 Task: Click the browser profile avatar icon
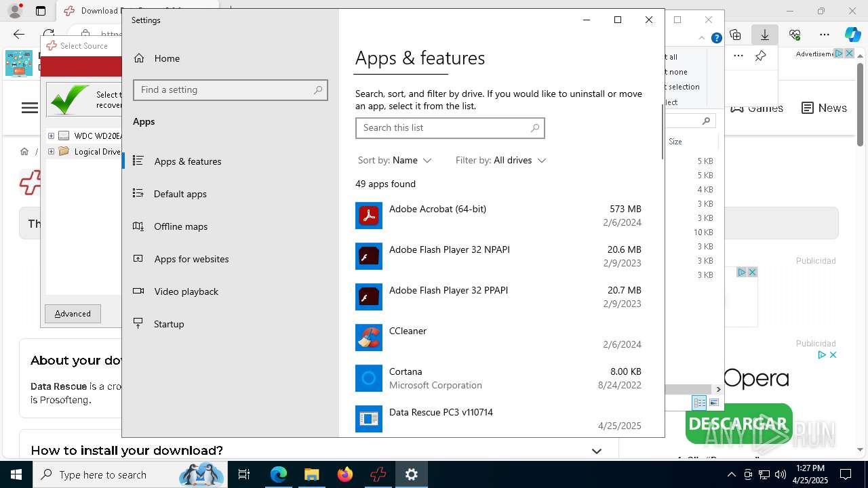15,11
